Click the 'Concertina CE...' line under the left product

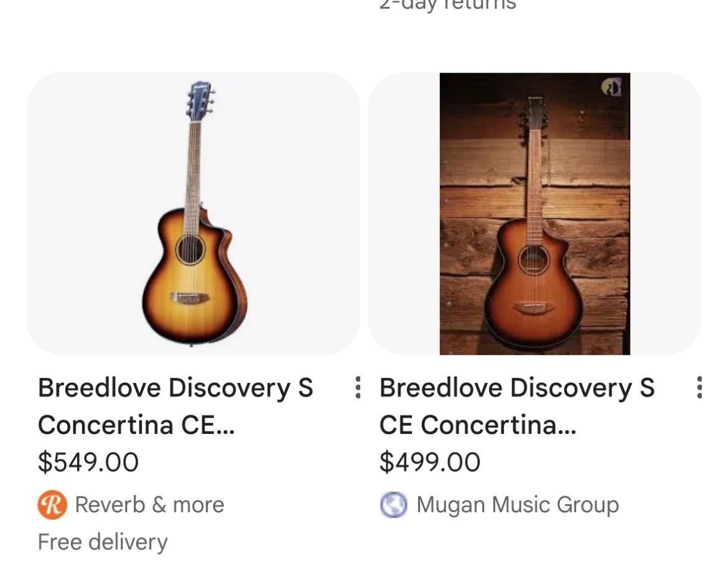tap(136, 426)
